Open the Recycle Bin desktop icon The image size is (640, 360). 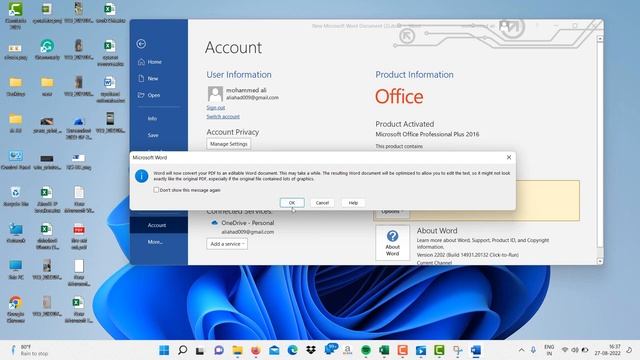(x=16, y=197)
